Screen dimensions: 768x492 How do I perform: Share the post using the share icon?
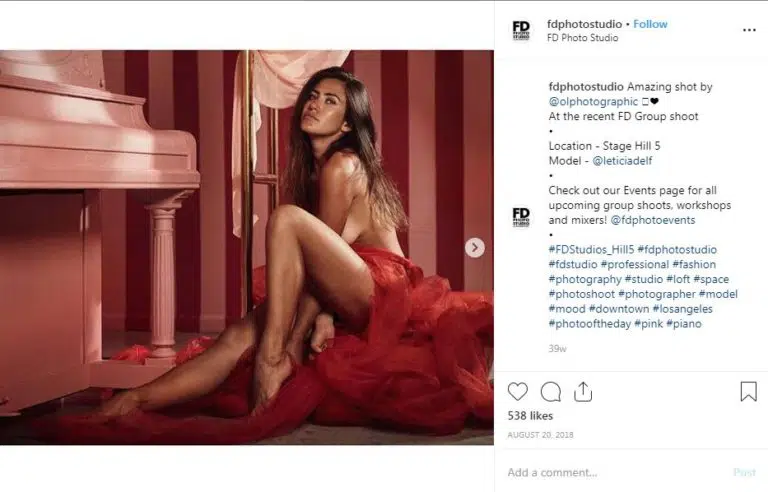(583, 392)
